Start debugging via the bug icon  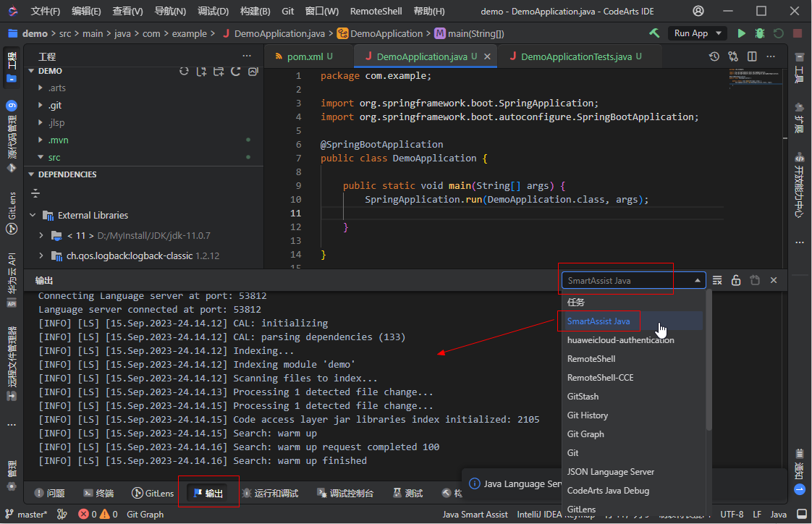click(x=759, y=33)
